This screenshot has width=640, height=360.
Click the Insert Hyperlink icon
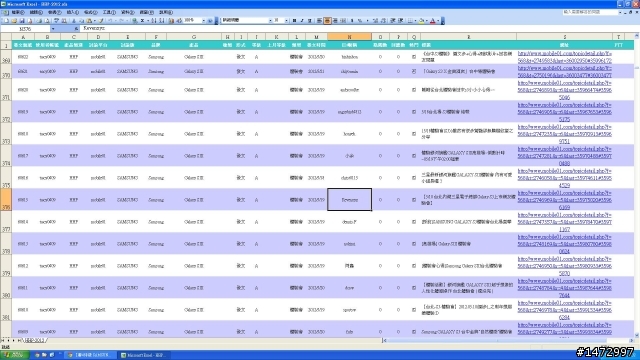pos(135,21)
